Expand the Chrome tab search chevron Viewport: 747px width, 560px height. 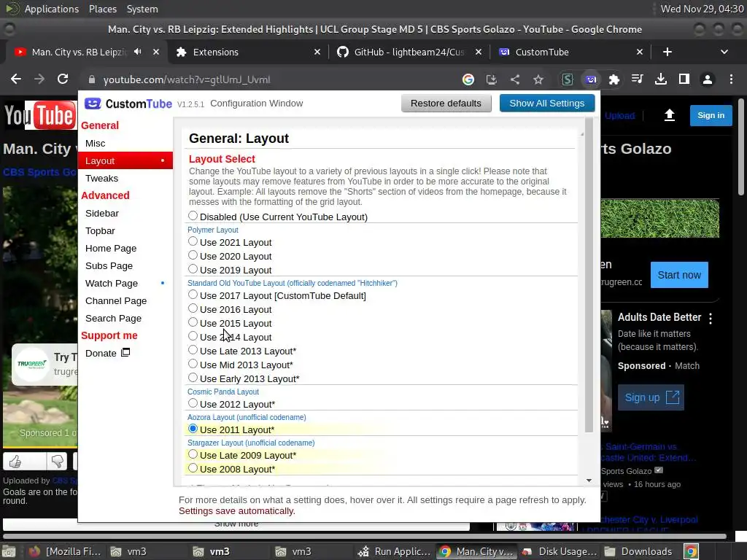(724, 52)
